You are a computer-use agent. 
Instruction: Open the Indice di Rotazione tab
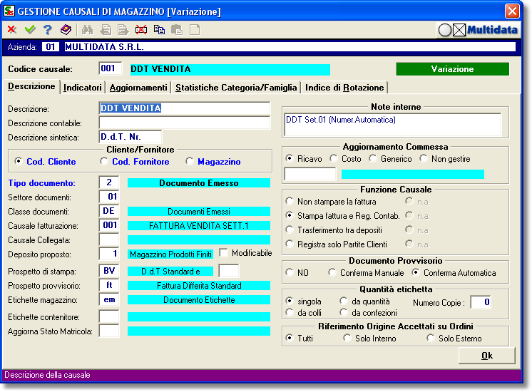[344, 88]
